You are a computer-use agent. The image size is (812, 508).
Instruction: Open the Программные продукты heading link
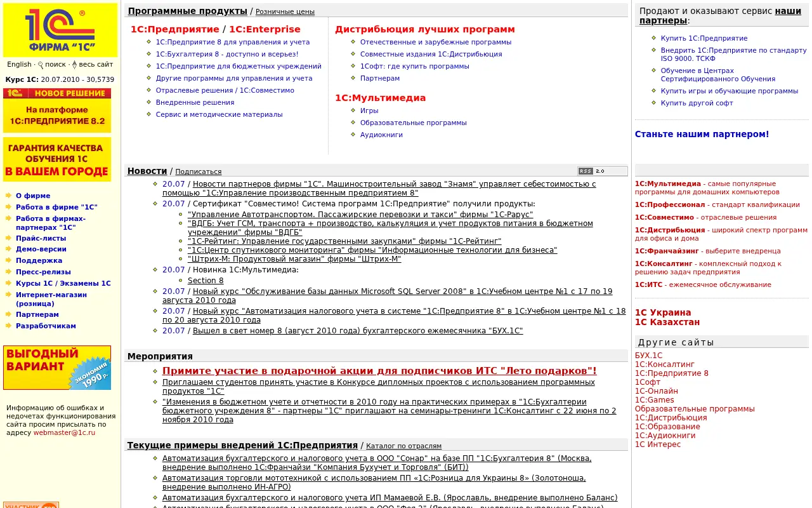188,11
